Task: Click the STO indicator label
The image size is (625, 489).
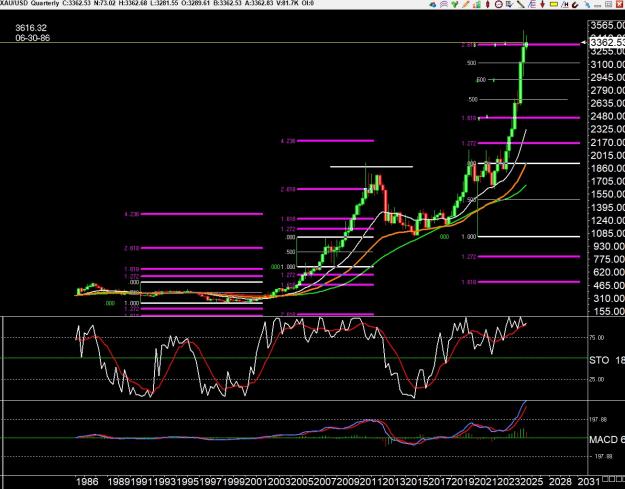Action: (599, 360)
